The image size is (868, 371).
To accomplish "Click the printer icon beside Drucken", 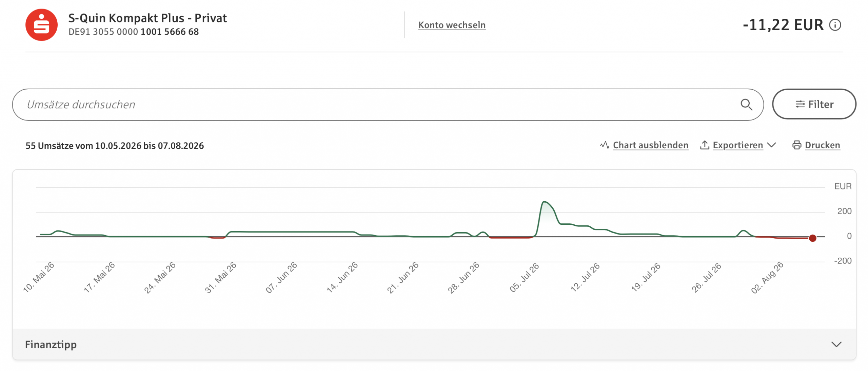I will coord(796,145).
